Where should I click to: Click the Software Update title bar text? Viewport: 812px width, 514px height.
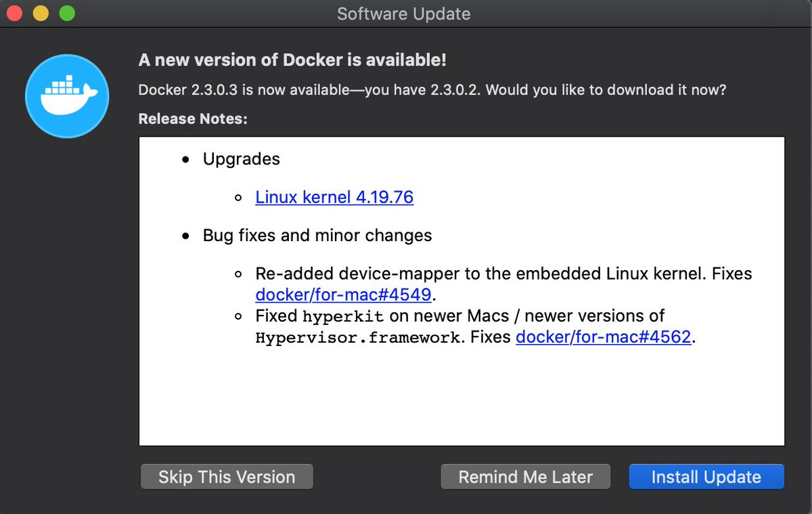404,14
